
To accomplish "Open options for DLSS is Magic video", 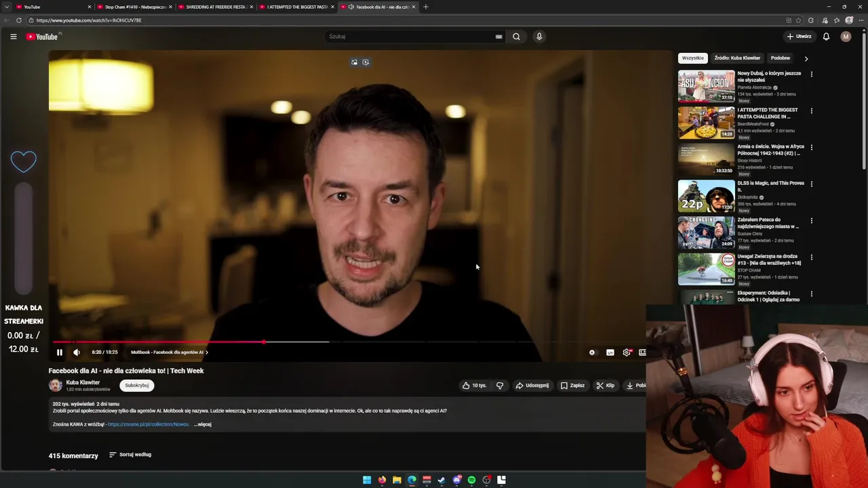I will click(812, 184).
